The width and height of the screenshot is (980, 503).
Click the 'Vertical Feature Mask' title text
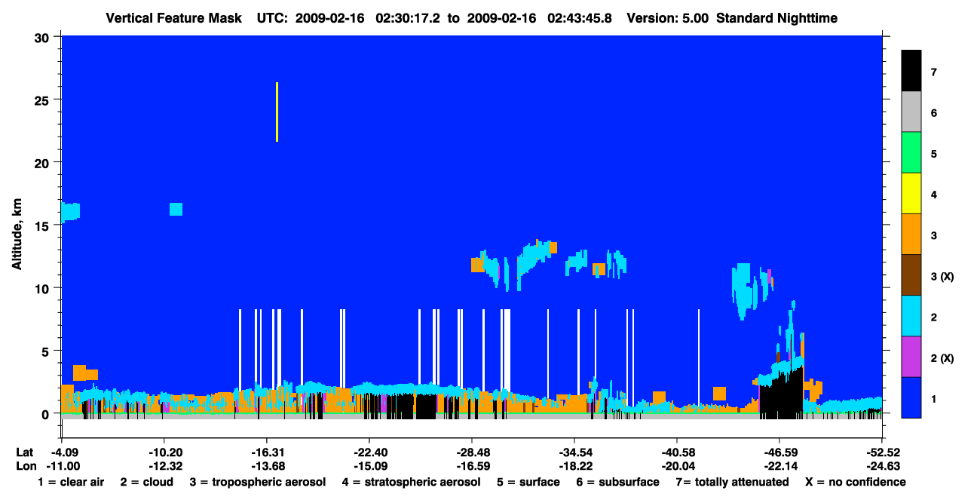click(x=174, y=18)
